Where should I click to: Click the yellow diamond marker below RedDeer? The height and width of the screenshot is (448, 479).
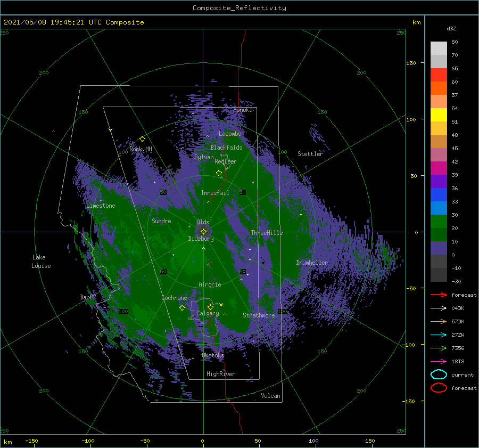tap(219, 173)
